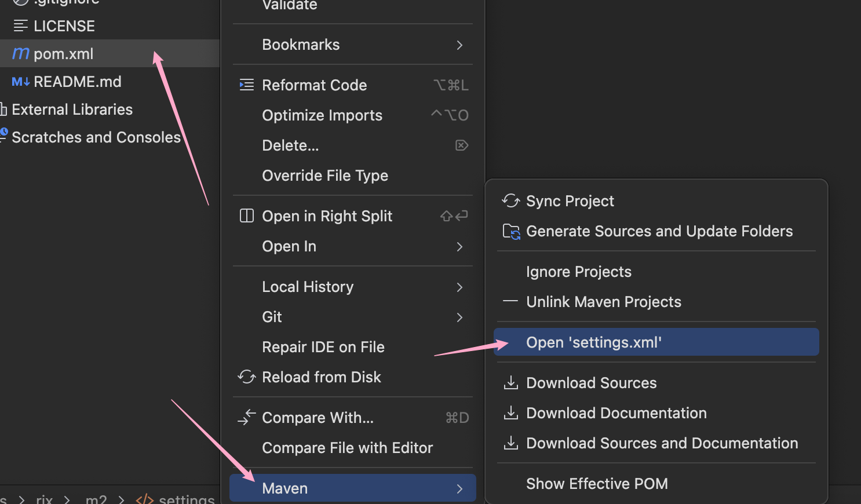Select Ignore Projects option
861x504 pixels.
(656, 272)
